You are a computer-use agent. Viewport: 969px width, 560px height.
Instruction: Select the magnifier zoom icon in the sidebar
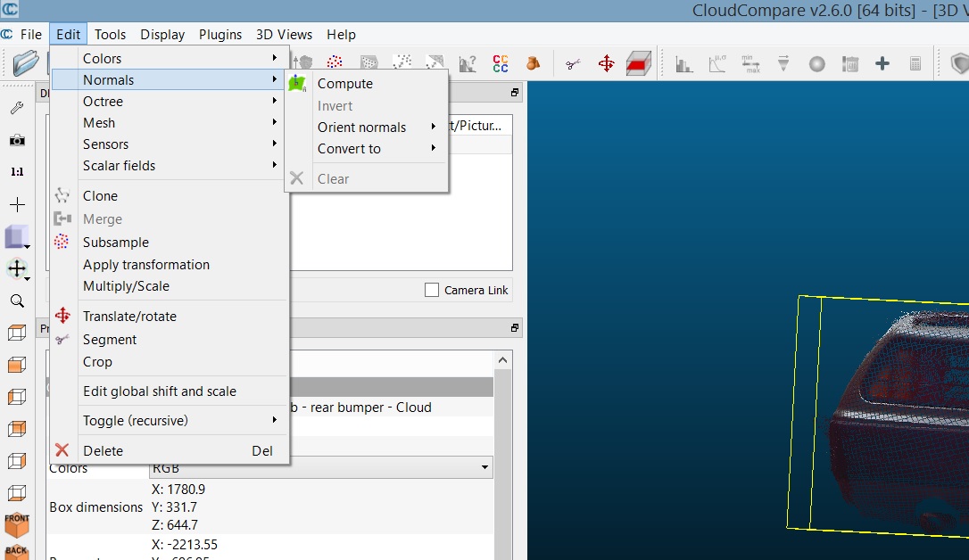click(x=17, y=301)
